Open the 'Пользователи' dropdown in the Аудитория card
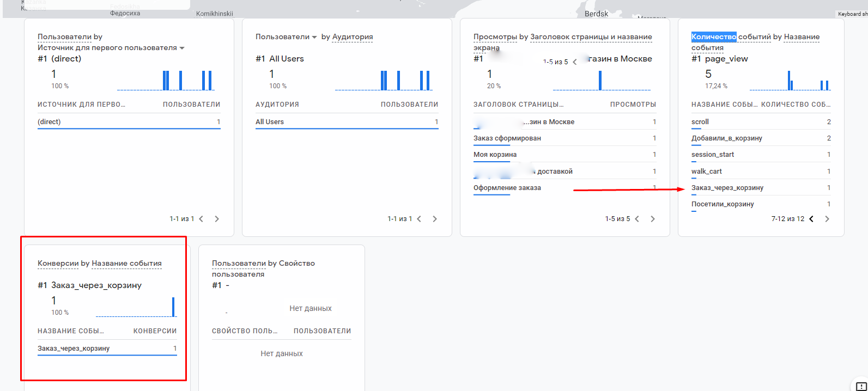This screenshot has height=391, width=868. pyautogui.click(x=314, y=37)
